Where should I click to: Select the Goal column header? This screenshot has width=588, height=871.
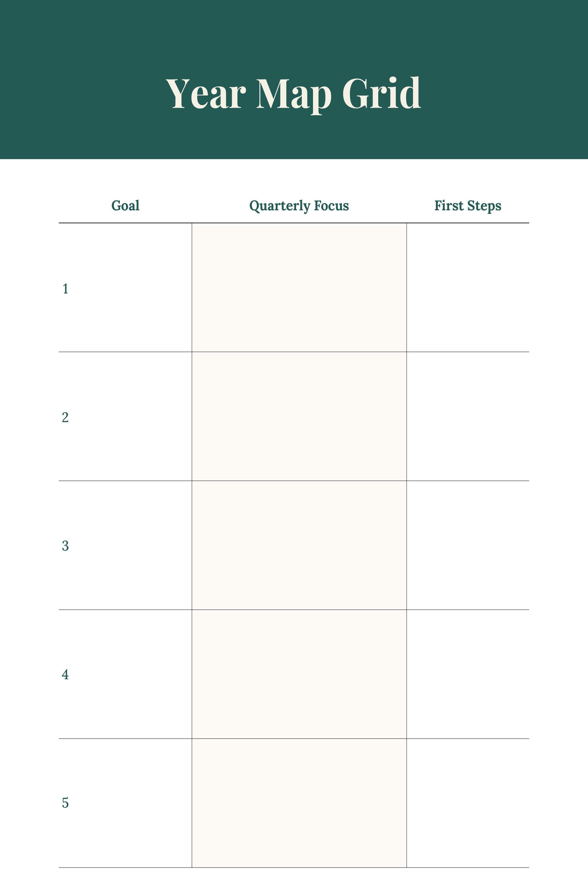[125, 205]
